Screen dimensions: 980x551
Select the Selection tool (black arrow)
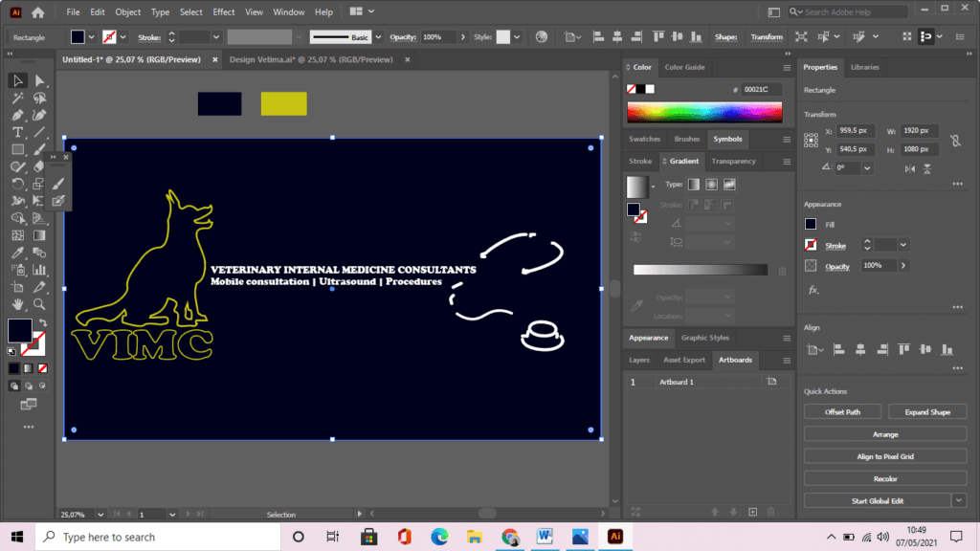coord(17,80)
